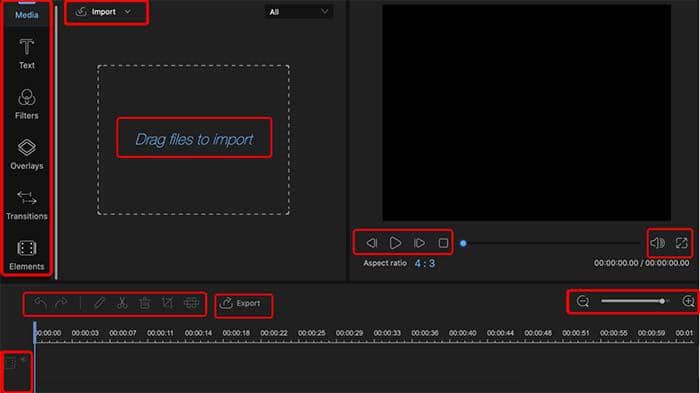Image resolution: width=700 pixels, height=393 pixels.
Task: Click the 00:00:29 mark on timeline ruler
Action: [x=349, y=333]
